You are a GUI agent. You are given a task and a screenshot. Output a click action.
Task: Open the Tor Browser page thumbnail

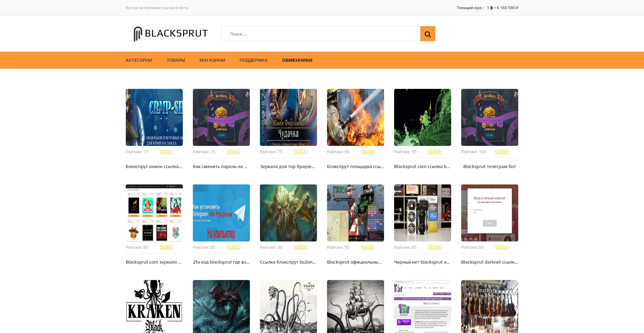point(423,307)
